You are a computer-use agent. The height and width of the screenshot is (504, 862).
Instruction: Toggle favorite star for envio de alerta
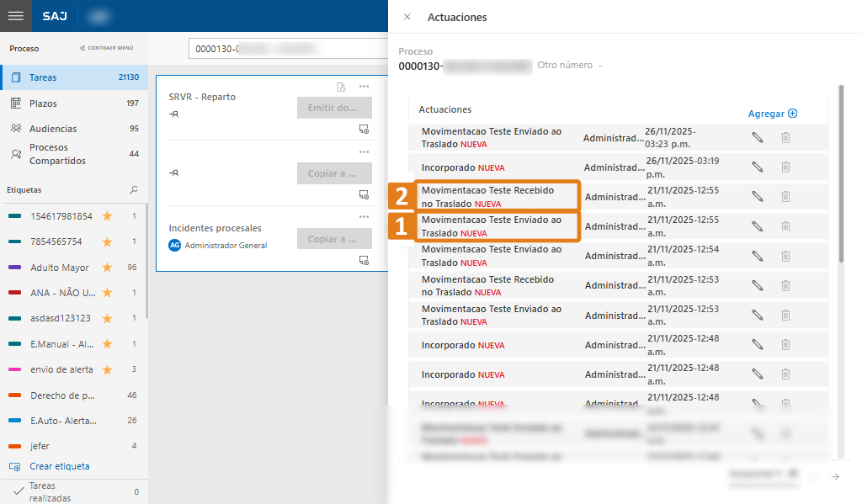[107, 369]
